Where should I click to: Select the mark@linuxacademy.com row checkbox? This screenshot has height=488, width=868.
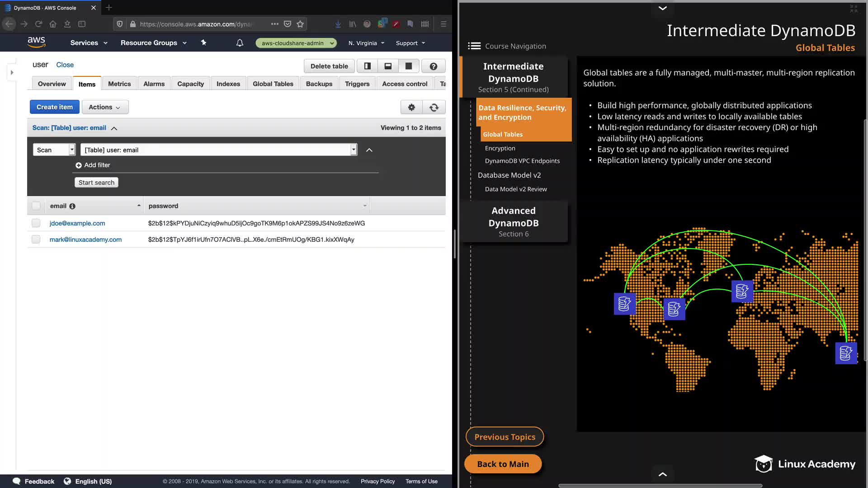(x=36, y=239)
